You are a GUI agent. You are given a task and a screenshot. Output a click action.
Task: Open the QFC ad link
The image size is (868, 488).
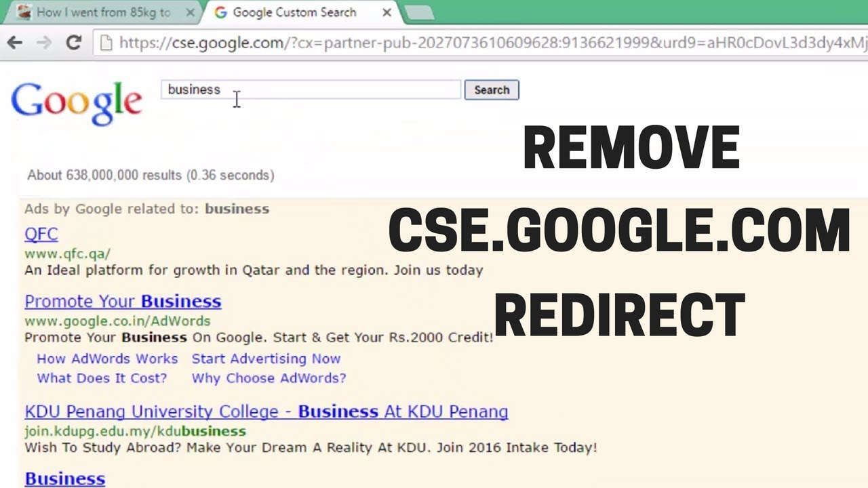pos(41,234)
